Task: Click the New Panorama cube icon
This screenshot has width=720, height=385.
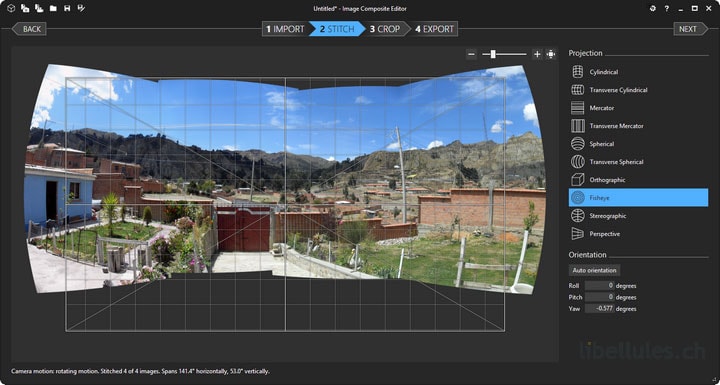Action: [11, 8]
